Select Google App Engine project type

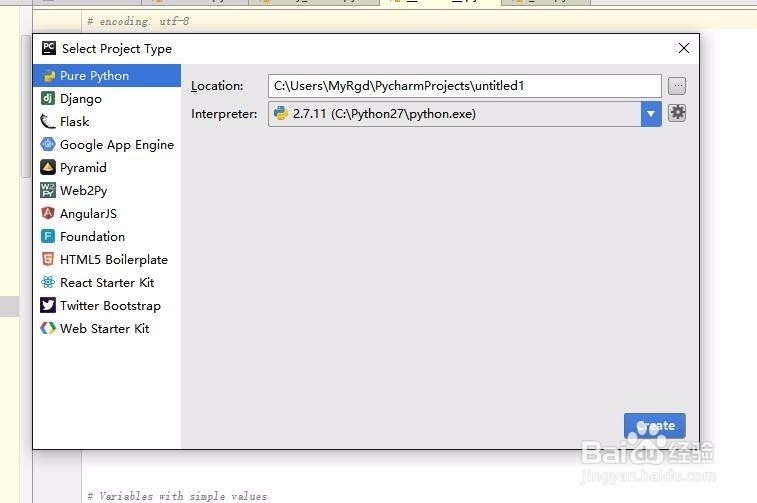(107, 145)
